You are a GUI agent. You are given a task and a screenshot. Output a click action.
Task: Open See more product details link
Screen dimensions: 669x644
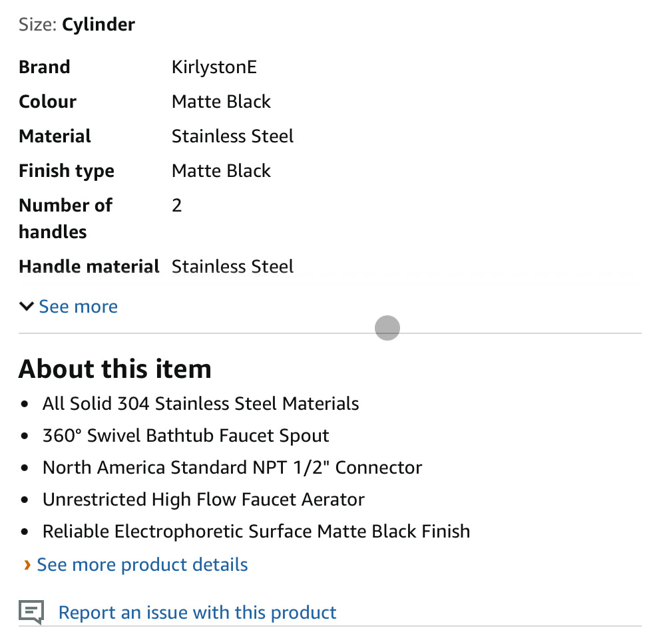[142, 565]
